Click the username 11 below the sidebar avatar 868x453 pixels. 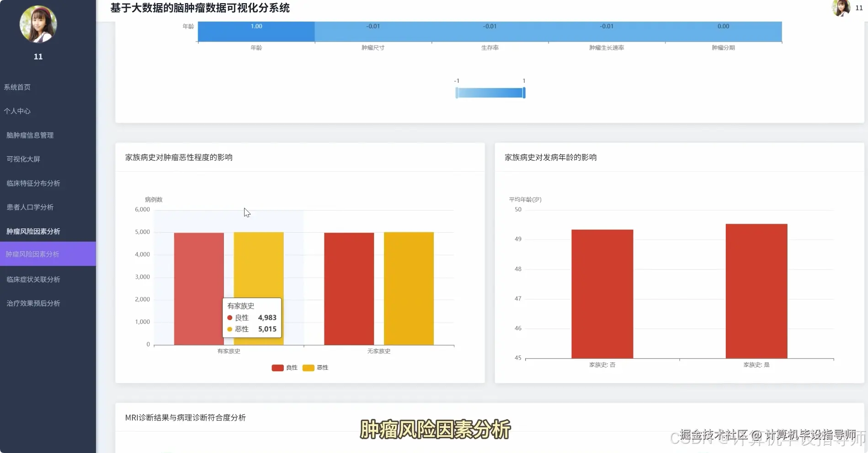[x=38, y=57]
